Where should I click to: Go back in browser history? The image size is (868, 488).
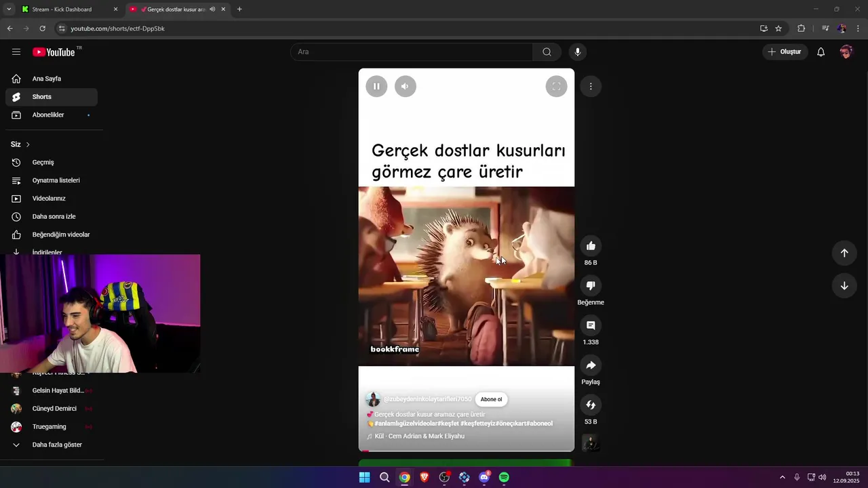tap(9, 28)
